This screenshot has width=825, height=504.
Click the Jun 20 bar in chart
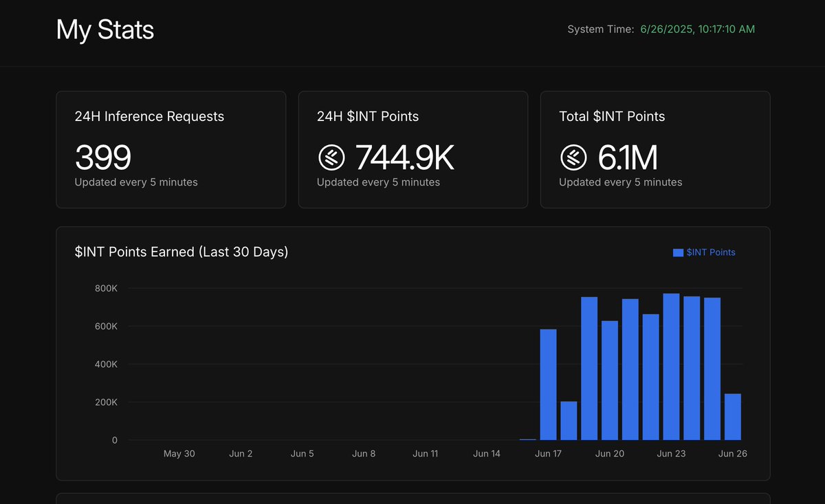tap(610, 380)
